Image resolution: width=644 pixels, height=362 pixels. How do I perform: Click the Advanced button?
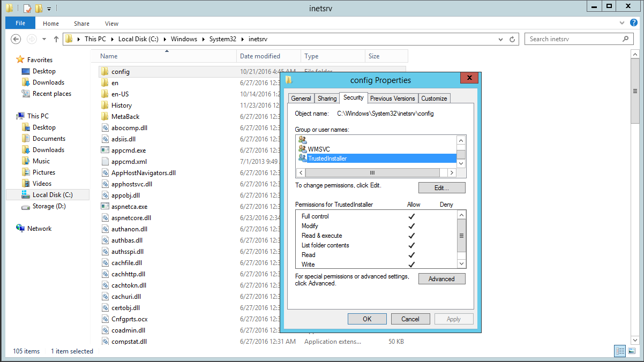[441, 279]
